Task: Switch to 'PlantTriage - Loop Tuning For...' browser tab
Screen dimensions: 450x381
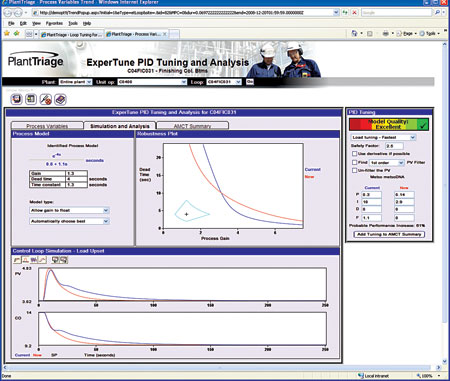Action: [71, 34]
